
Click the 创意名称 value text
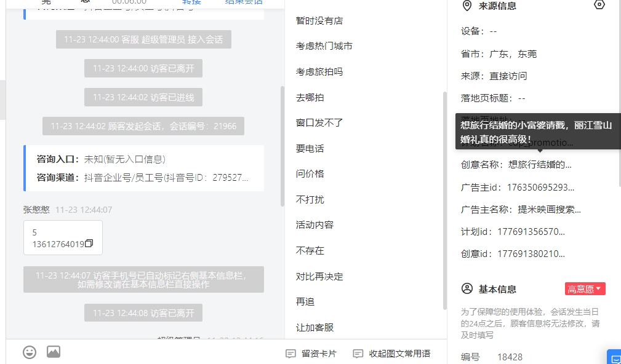(540, 165)
